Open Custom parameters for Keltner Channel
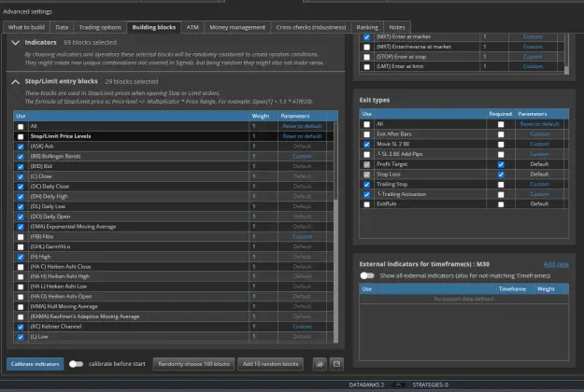The width and height of the screenshot is (584, 392). pyautogui.click(x=302, y=327)
